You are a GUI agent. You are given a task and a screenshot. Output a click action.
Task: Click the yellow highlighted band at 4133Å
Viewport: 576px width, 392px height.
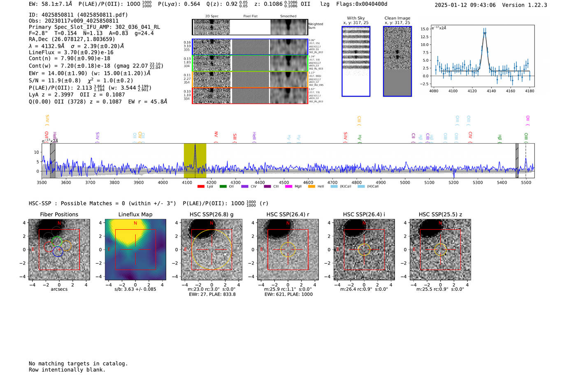195,161
